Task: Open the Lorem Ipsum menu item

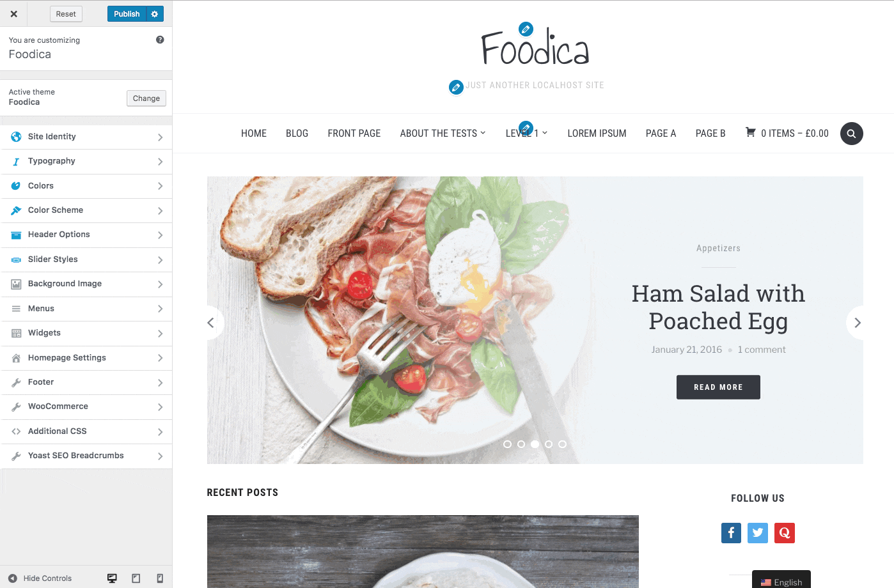Action: pyautogui.click(x=597, y=134)
